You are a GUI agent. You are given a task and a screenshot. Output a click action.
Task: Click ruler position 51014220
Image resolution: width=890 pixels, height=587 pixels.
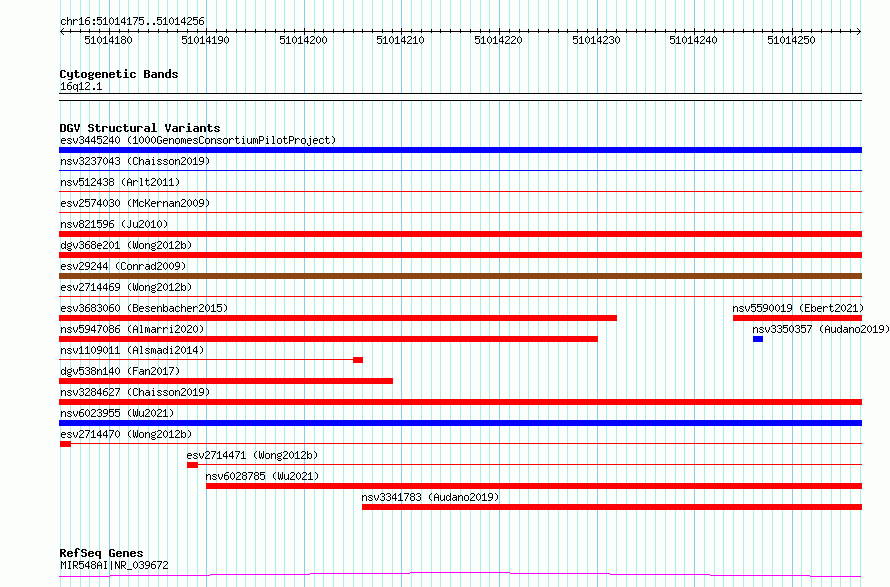pyautogui.click(x=498, y=40)
